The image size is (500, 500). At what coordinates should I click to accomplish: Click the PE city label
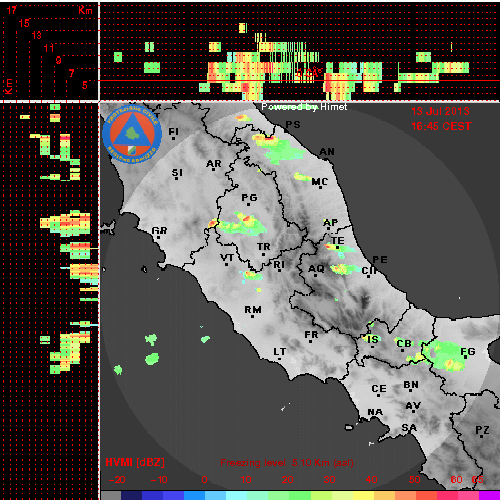(380, 259)
